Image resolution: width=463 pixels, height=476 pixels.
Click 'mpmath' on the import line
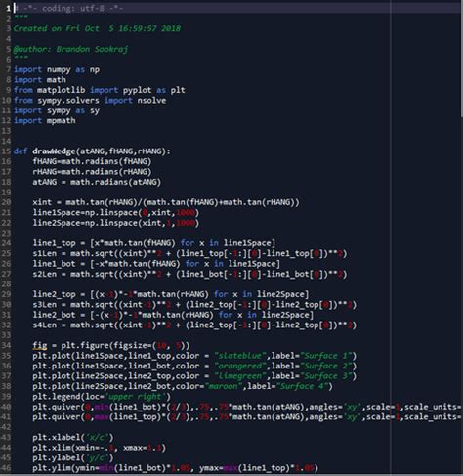(61, 121)
